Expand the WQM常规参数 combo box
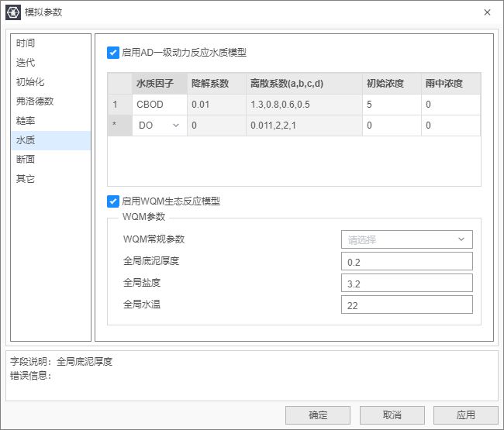 click(x=406, y=239)
